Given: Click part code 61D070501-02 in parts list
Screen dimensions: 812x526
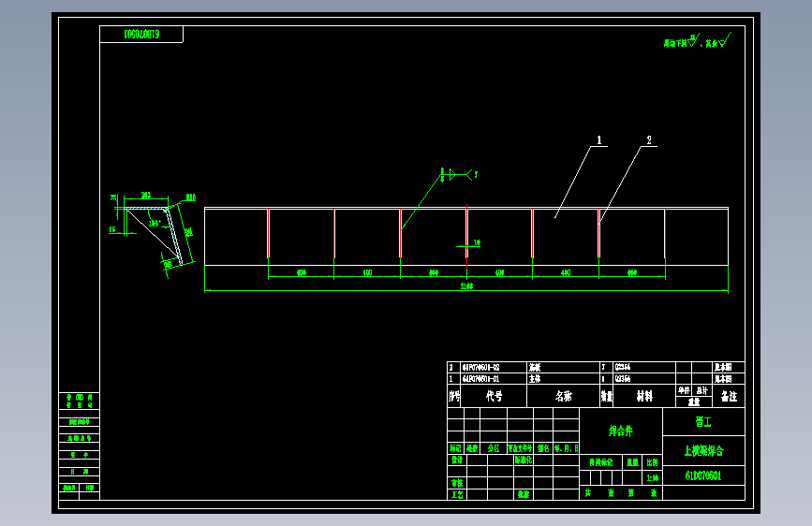Looking at the screenshot, I should point(480,367).
